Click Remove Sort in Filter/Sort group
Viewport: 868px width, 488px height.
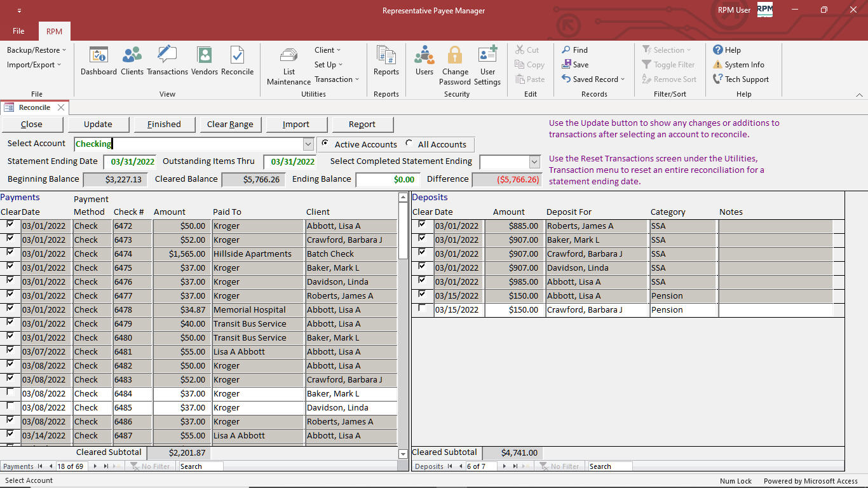(x=668, y=79)
